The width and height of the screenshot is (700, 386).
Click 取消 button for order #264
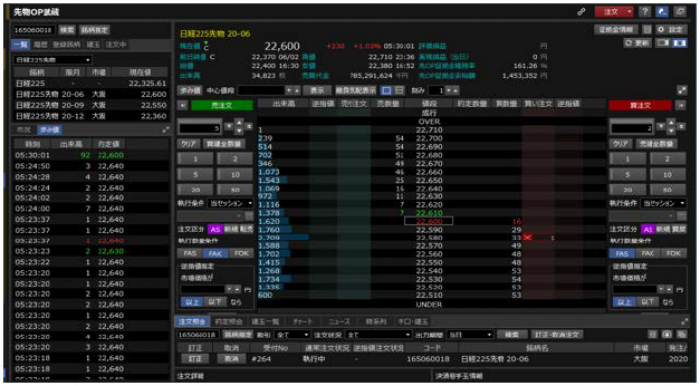click(x=231, y=359)
